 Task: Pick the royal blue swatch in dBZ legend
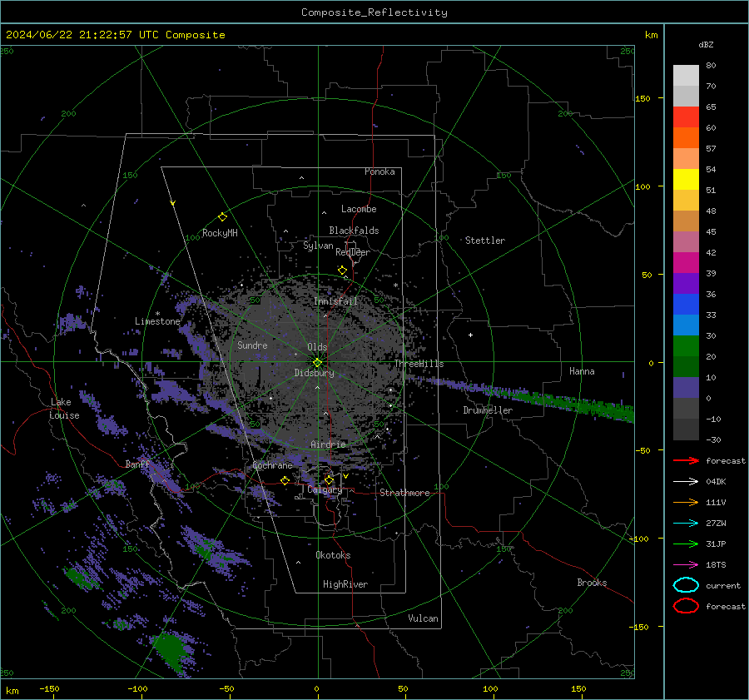point(686,305)
